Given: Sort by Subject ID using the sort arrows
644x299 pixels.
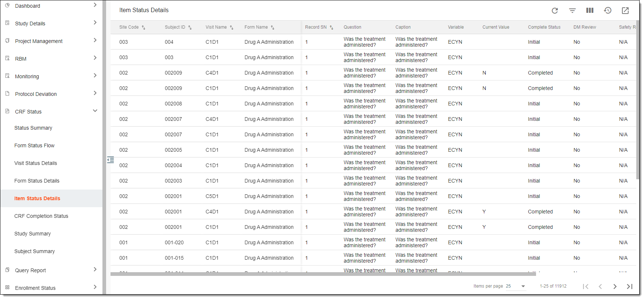Looking at the screenshot, I should coord(190,28).
